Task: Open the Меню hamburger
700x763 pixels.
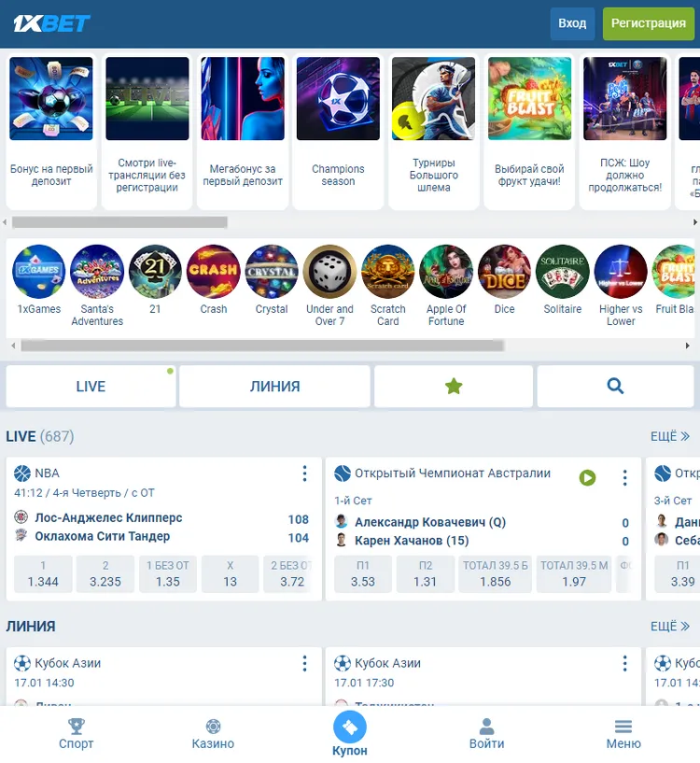Action: [623, 734]
